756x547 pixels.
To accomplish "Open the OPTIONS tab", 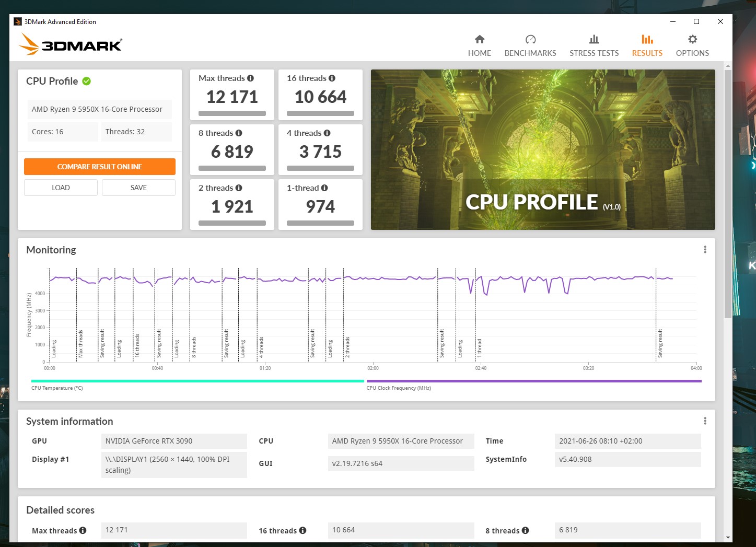I will click(x=692, y=46).
